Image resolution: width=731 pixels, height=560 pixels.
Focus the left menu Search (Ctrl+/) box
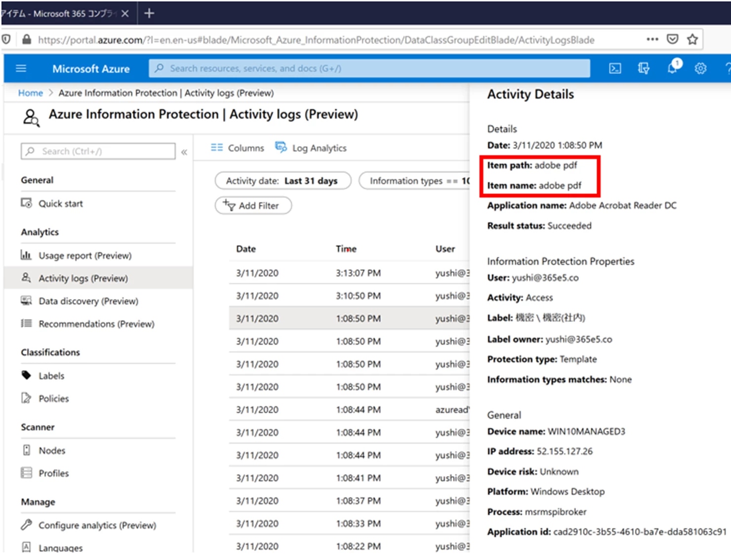click(98, 151)
